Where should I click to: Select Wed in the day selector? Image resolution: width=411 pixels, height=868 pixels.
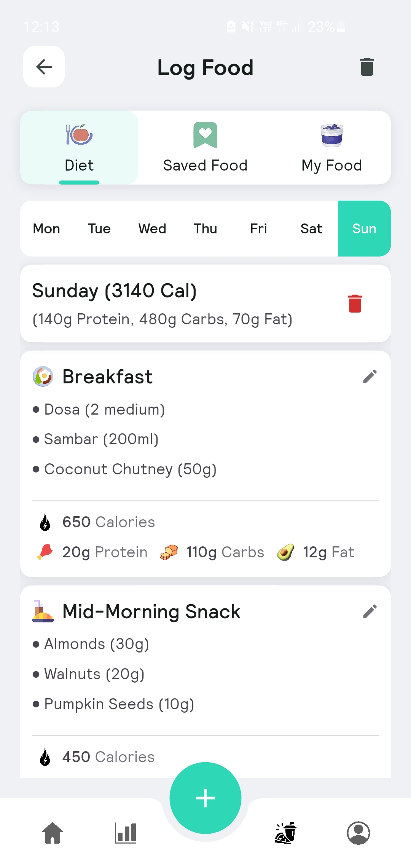pyautogui.click(x=152, y=229)
